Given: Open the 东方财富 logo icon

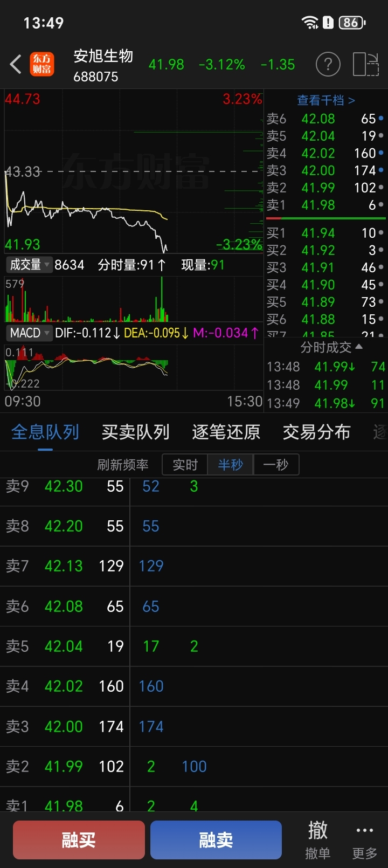Looking at the screenshot, I should (x=42, y=65).
